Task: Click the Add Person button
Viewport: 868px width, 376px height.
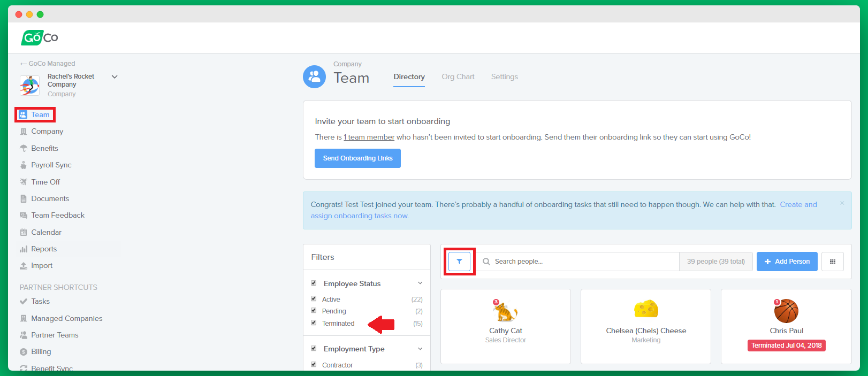Action: coord(787,262)
